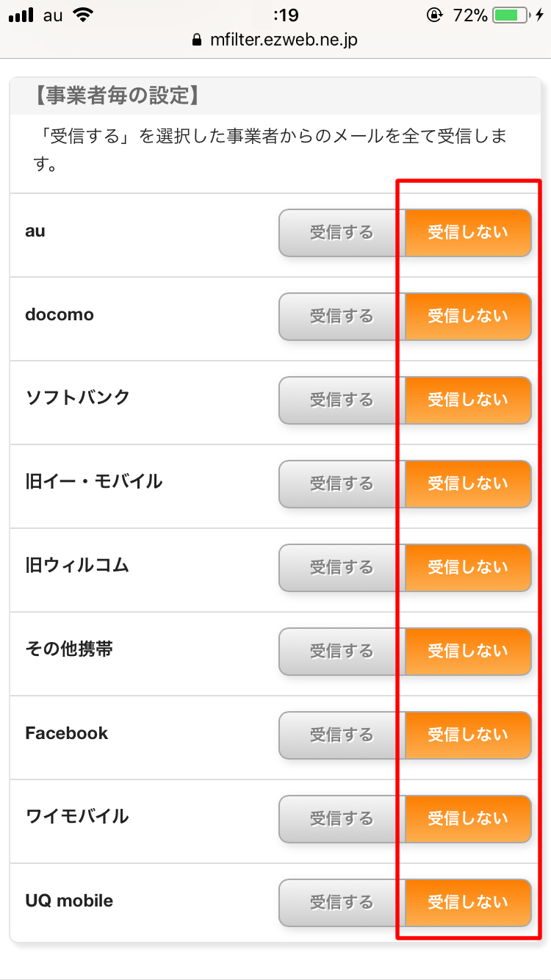Enable 受信する for 旧ウィルコム
551x980 pixels.
pos(342,568)
